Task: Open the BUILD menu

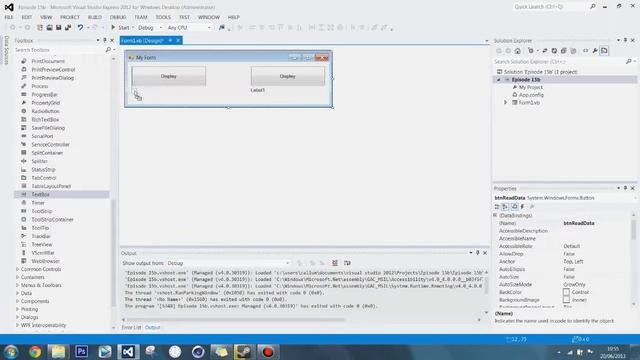Action: coord(95,17)
